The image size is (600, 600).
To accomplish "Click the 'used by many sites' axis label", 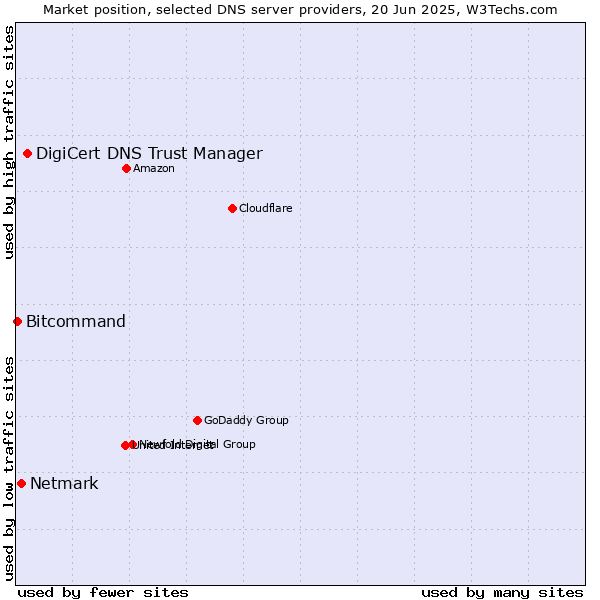I will (x=502, y=593).
